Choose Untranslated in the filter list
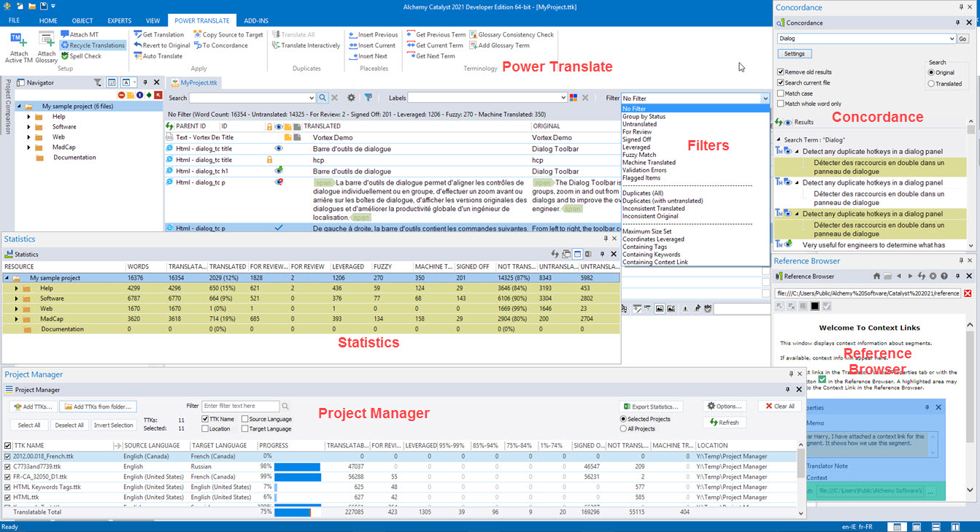 639,124
